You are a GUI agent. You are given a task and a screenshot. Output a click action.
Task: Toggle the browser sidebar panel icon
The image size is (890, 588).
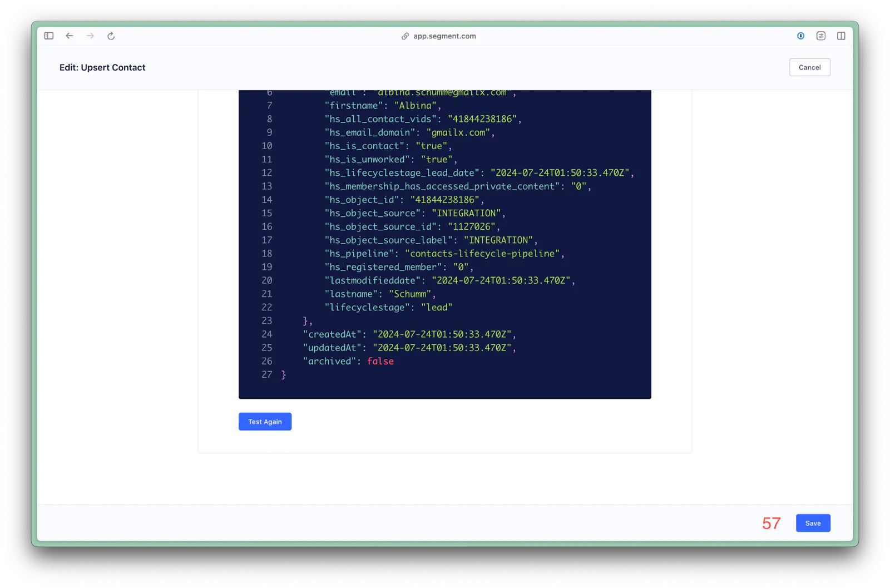[49, 36]
